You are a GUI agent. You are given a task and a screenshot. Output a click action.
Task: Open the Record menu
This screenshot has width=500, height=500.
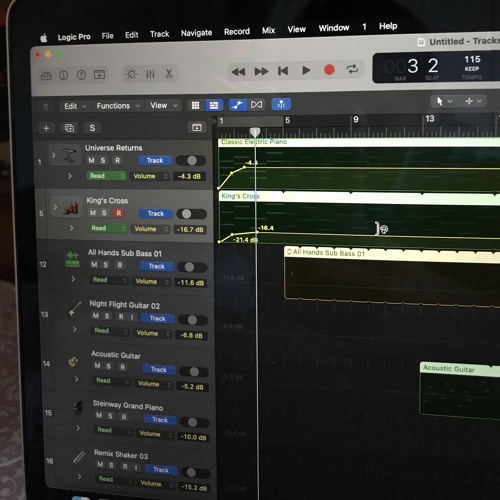click(x=237, y=32)
